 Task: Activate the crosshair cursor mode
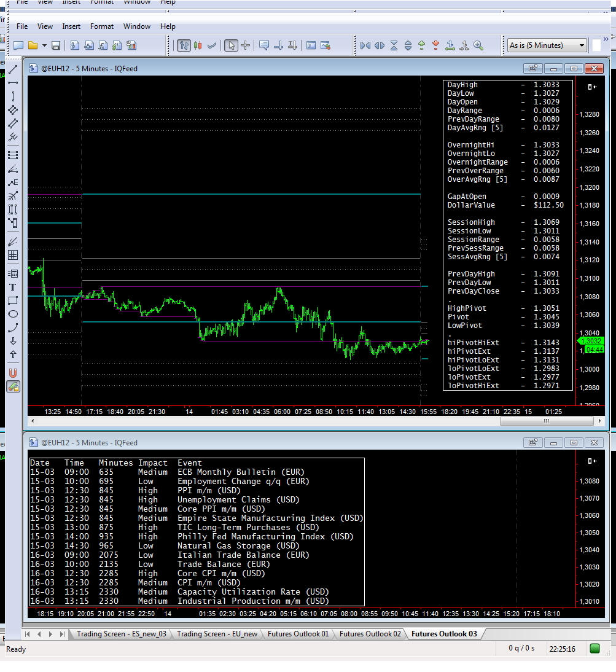(x=246, y=45)
